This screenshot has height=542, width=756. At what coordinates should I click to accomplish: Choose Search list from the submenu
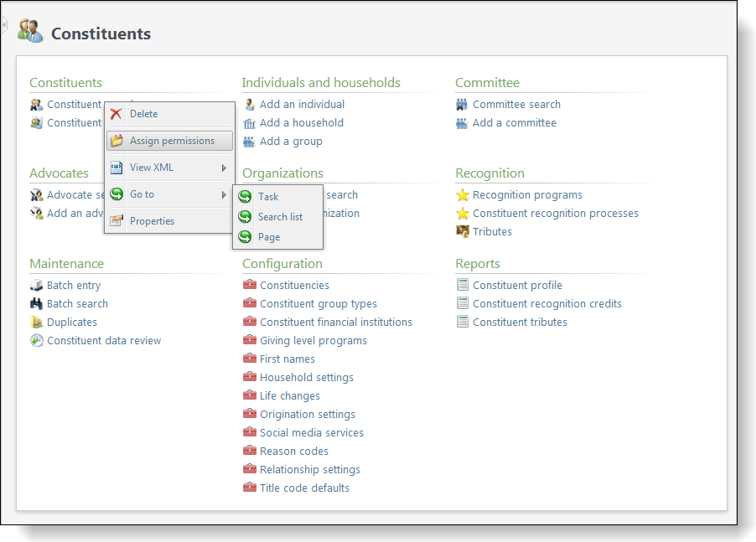[280, 217]
